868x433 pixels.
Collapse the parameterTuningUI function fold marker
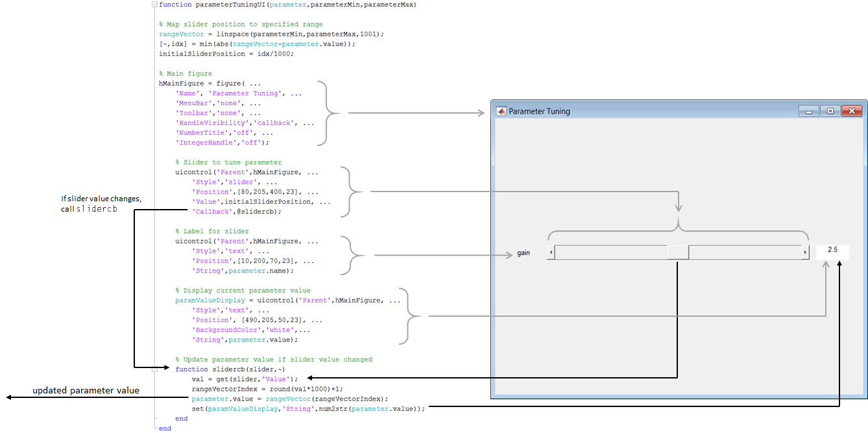154,5
